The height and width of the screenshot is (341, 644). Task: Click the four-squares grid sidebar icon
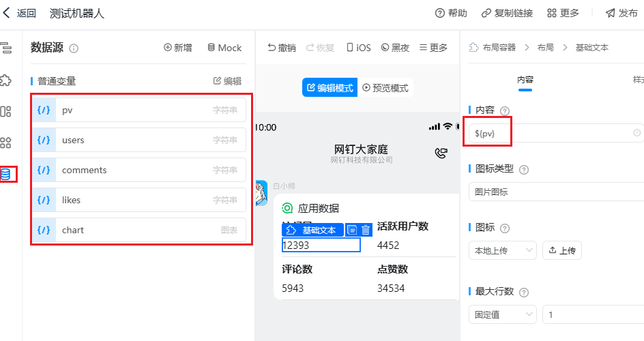pyautogui.click(x=6, y=143)
